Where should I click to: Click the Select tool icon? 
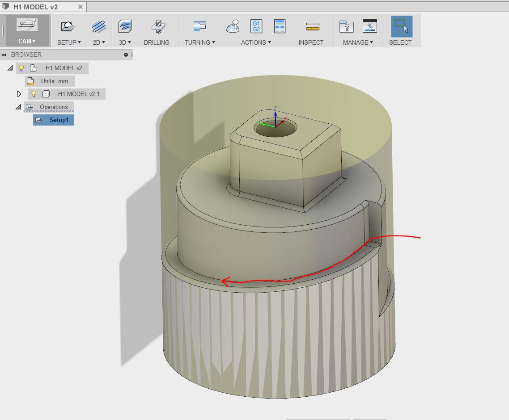click(401, 27)
